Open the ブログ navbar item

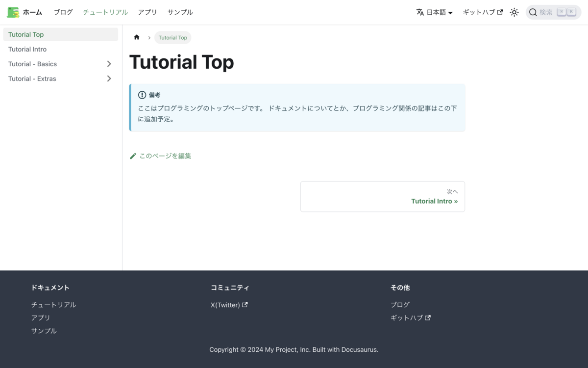[63, 12]
